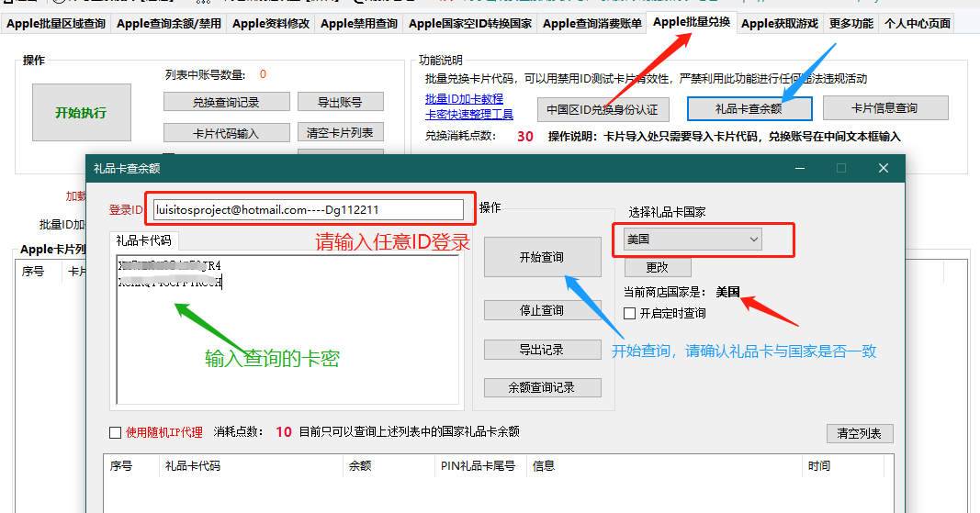Viewport: 980px width, 513px height.
Task: Close the 礼品卡查余额 dialog
Action: click(x=884, y=168)
